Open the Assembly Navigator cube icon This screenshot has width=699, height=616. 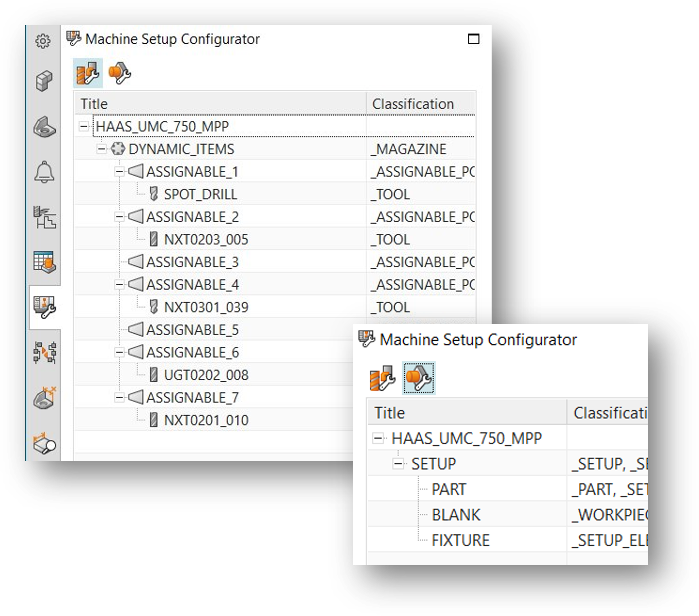[44, 81]
